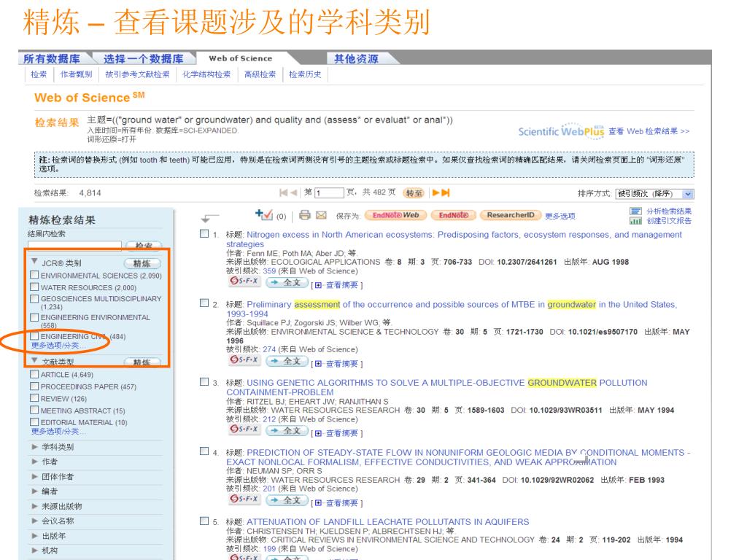Screen dimensions: 747x560
Task: Click S·F·X button for result 3
Action: (x=244, y=429)
